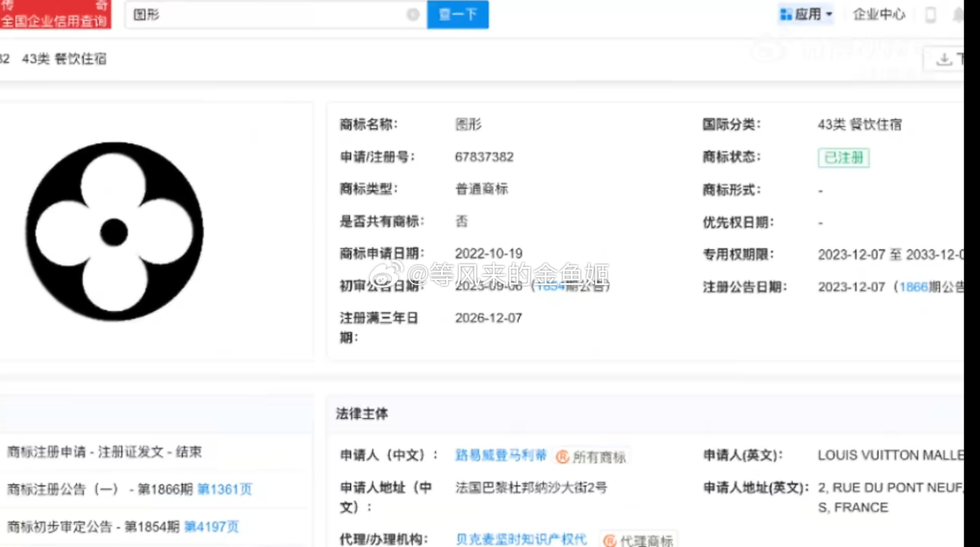Select registration number 67837382 text

pyautogui.click(x=484, y=157)
